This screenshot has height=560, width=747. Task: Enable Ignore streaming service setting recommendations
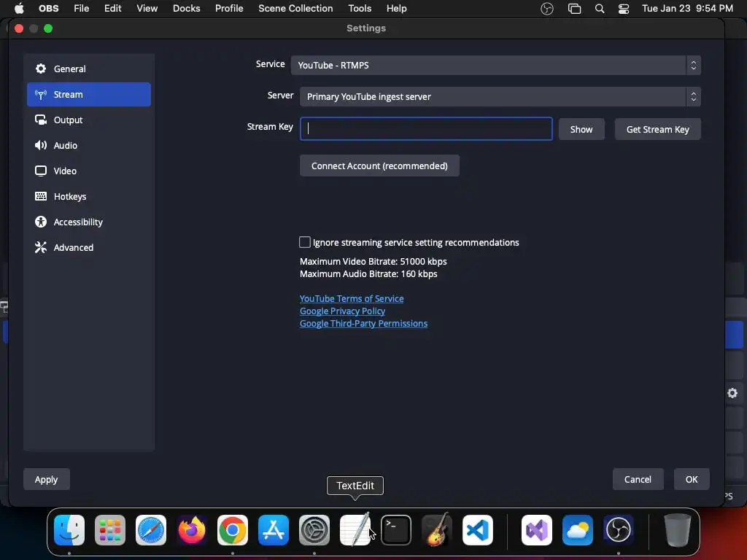point(305,242)
